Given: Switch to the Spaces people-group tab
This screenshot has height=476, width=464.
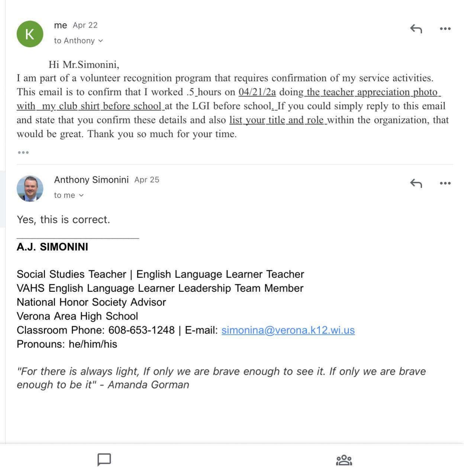Looking at the screenshot, I should coord(344,460).
